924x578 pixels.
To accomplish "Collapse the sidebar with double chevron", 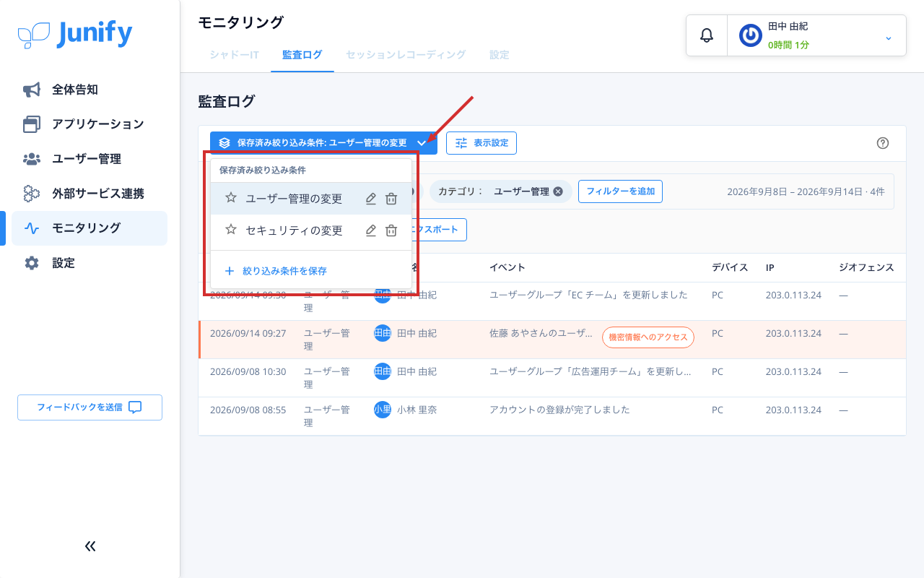I will [90, 546].
